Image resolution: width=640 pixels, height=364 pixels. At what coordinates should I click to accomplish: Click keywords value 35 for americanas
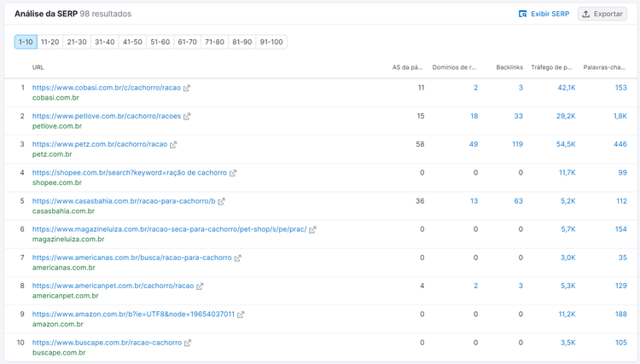pos(622,258)
